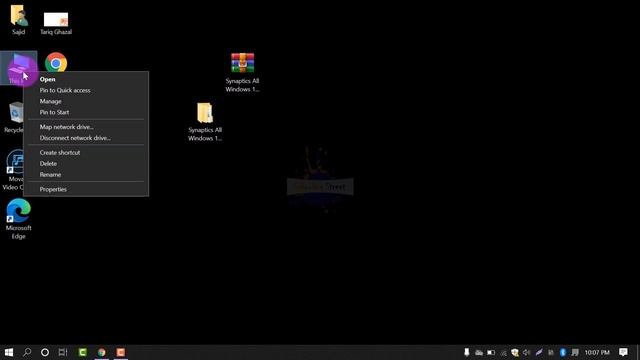Open the Windows Start menu
This screenshot has height=360, width=640.
pyautogui.click(x=9, y=352)
